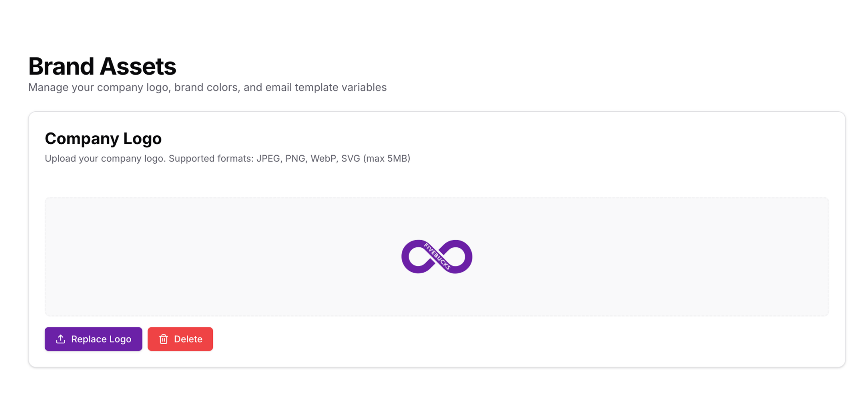
Task: Click the right loop of the infinity logo
Action: 457,256
